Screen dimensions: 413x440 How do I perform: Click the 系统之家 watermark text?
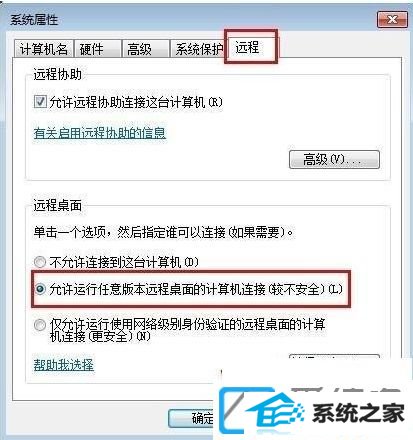[x=358, y=413]
